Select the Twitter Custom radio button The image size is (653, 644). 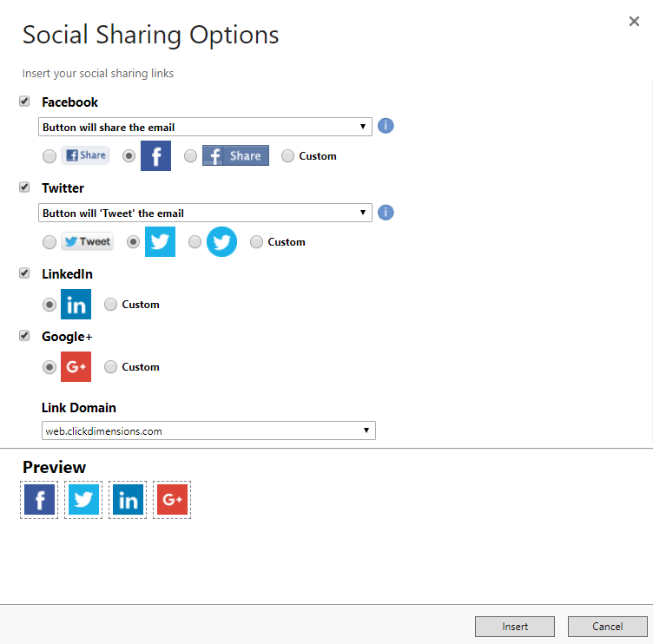[256, 242]
